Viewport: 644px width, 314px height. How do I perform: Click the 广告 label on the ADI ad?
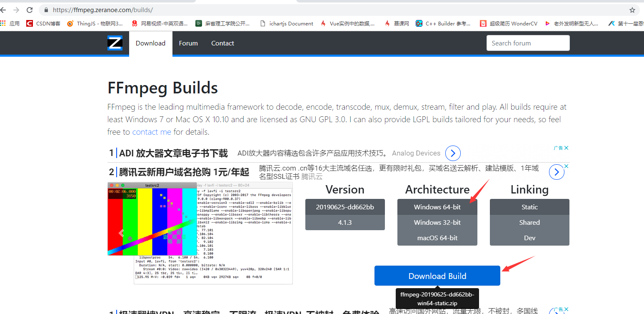(558, 148)
